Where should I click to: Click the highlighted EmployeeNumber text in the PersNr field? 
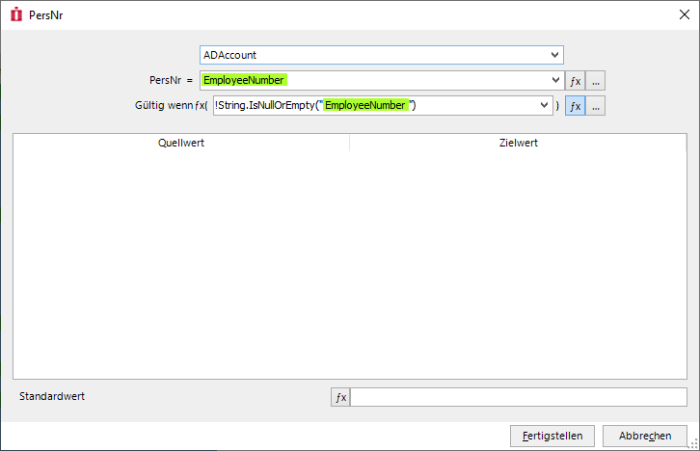244,81
